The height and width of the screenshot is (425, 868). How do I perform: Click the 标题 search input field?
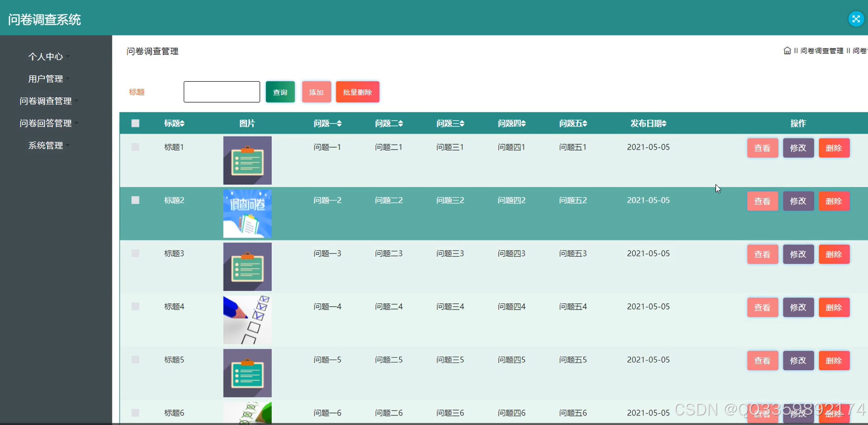[222, 92]
